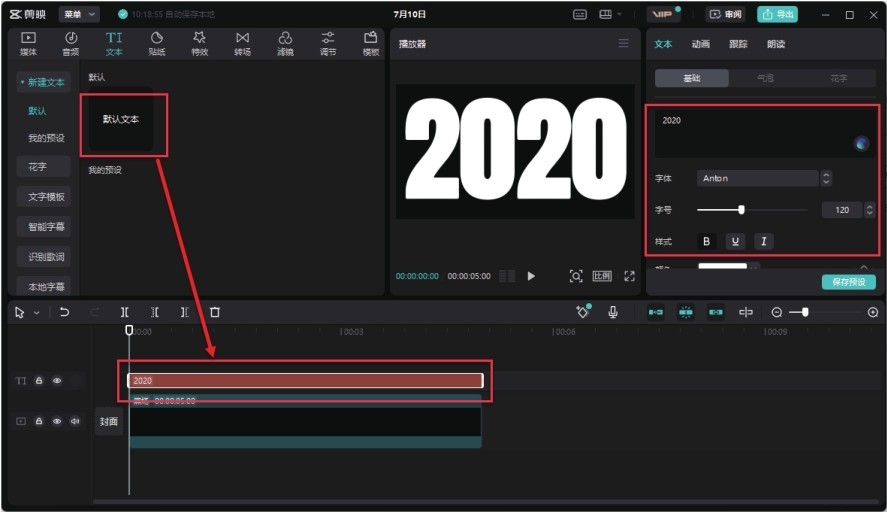Screen dimensions: 887x512
Task: Select the 花字 sub-tab in properties
Action: 839,78
